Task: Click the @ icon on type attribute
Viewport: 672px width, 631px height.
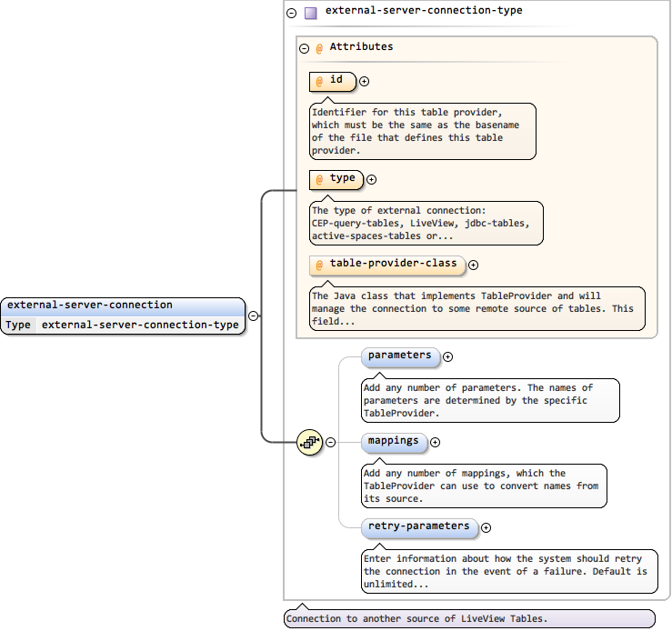Action: coord(319,179)
